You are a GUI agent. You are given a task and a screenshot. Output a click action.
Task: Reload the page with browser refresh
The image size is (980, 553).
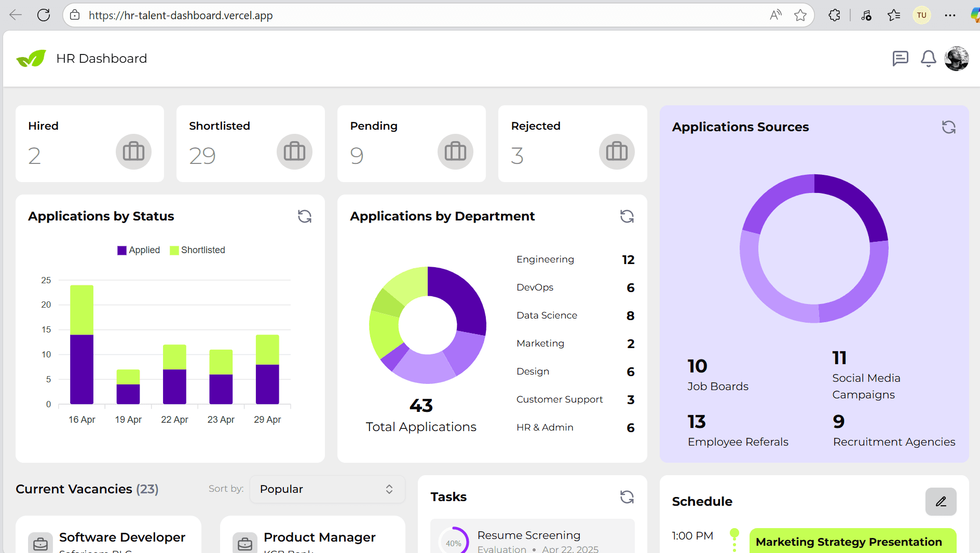pos(44,16)
